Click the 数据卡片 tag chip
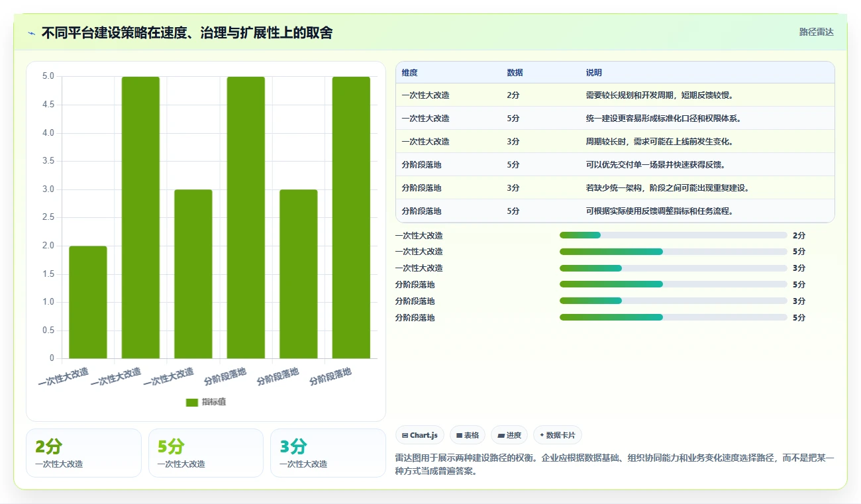Screen dimensions: 861x504 tap(558, 435)
